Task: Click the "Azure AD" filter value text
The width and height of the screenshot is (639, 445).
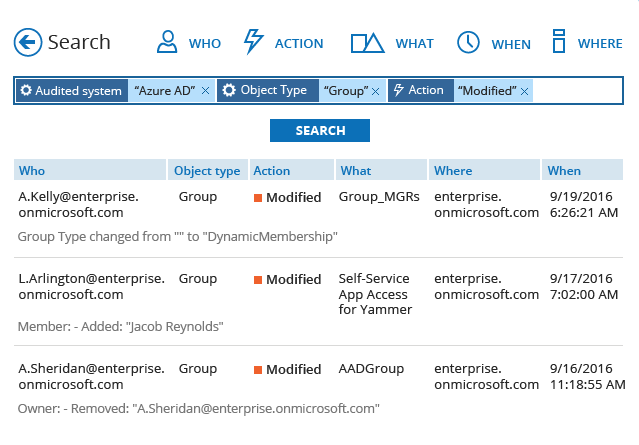Action: click(x=165, y=90)
